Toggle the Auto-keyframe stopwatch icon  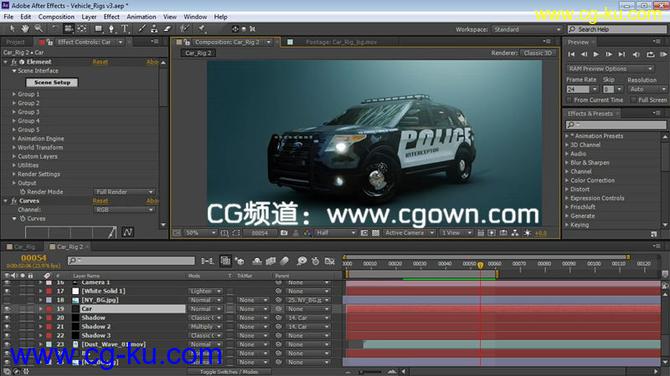(x=315, y=261)
